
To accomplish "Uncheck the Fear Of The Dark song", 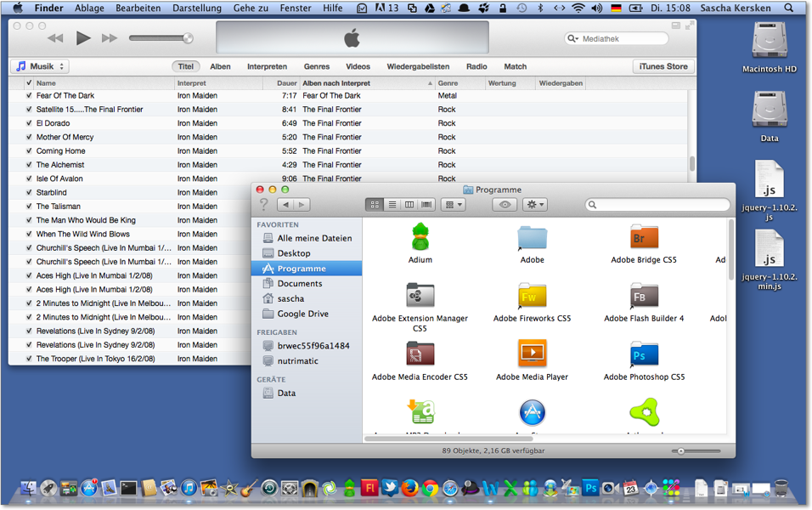I will point(29,96).
